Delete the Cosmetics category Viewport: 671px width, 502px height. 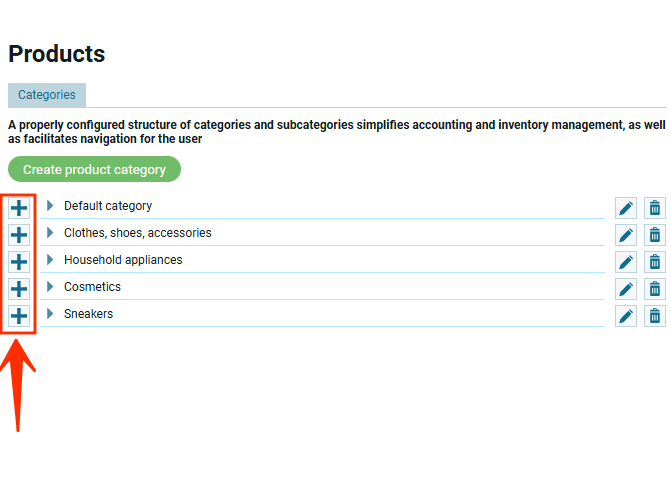655,289
